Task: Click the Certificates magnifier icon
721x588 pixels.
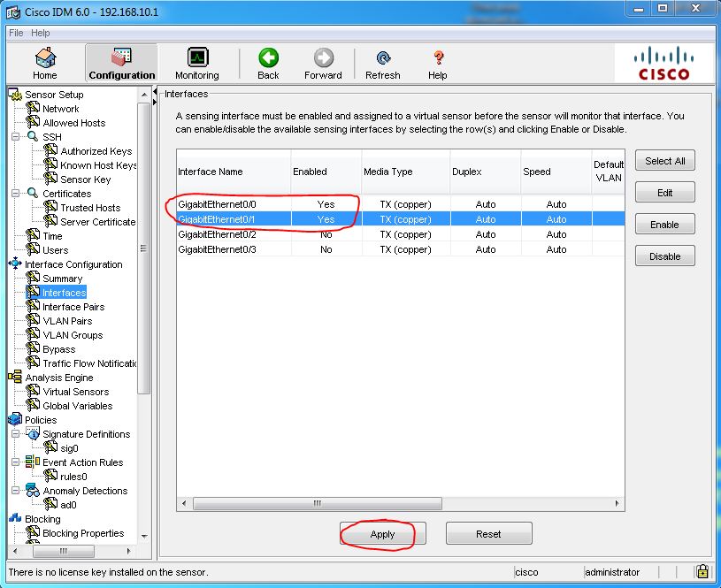Action: [x=33, y=193]
